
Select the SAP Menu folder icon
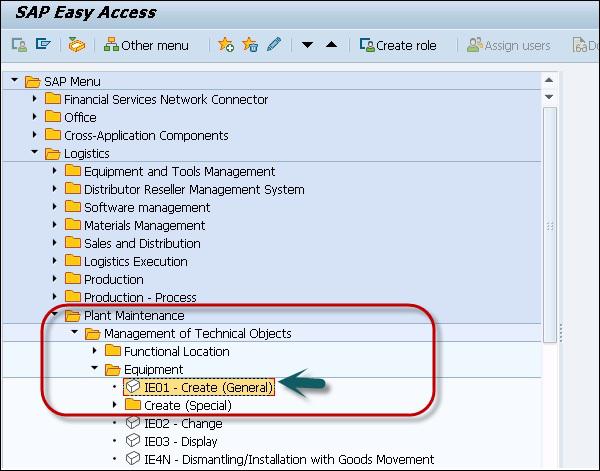[x=33, y=81]
